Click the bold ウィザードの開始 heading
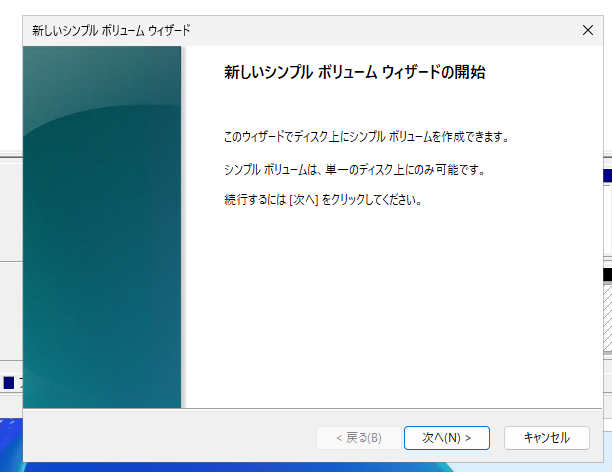612x472 pixels. point(355,73)
